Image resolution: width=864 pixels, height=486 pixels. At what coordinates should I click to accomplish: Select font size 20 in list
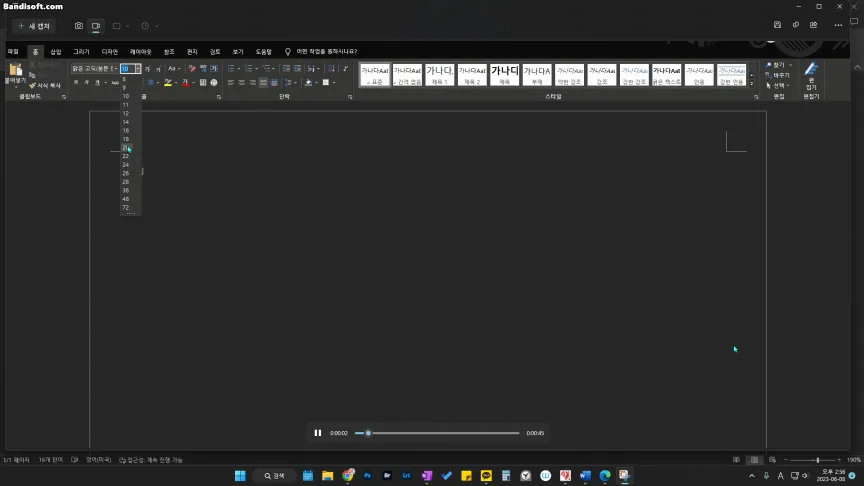click(x=126, y=148)
